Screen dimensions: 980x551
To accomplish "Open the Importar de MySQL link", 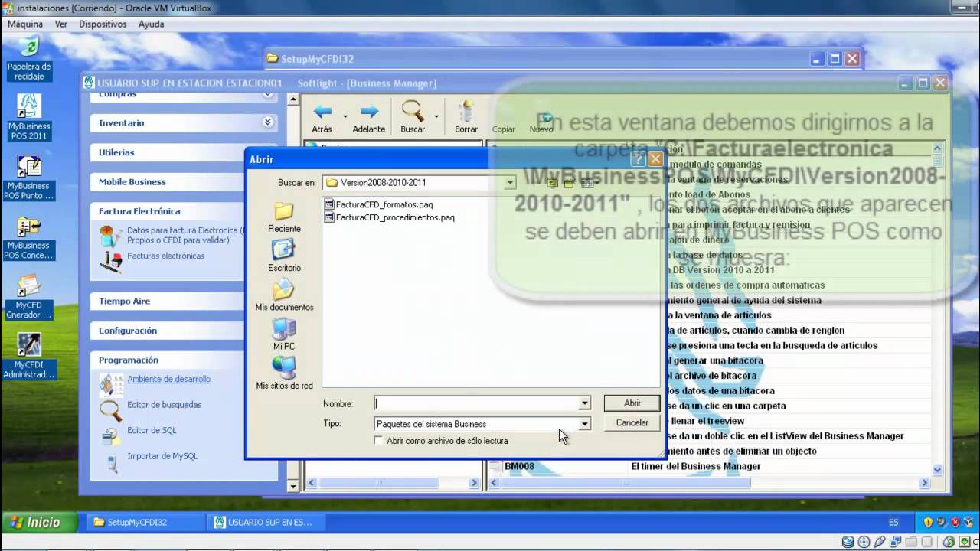I will click(x=162, y=456).
